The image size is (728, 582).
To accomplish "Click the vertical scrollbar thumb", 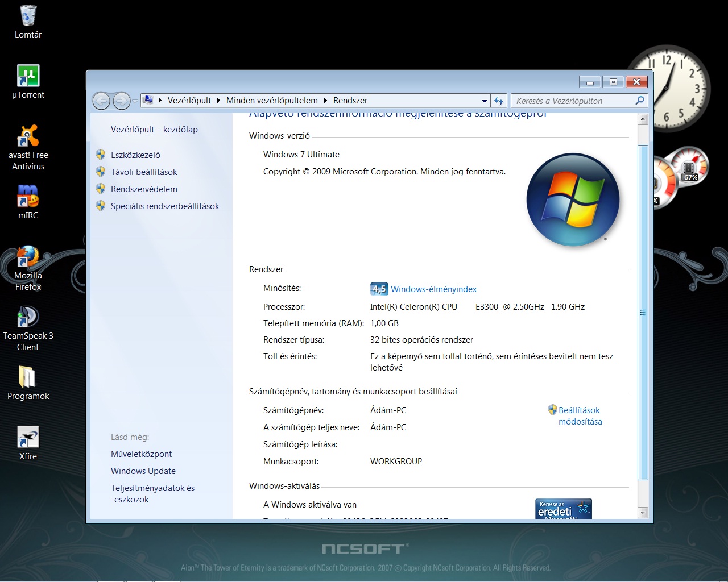I will (643, 312).
